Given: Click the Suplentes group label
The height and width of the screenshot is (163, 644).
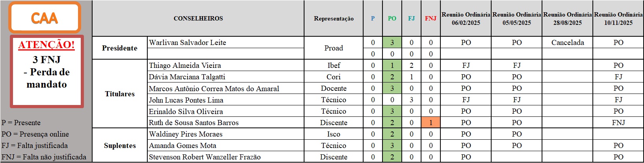Looking at the screenshot, I should (x=120, y=146).
